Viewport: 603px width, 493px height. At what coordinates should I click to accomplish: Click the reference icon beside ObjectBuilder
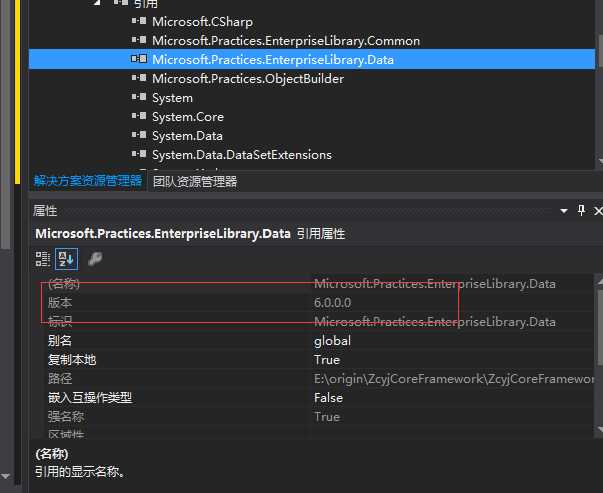tap(139, 78)
